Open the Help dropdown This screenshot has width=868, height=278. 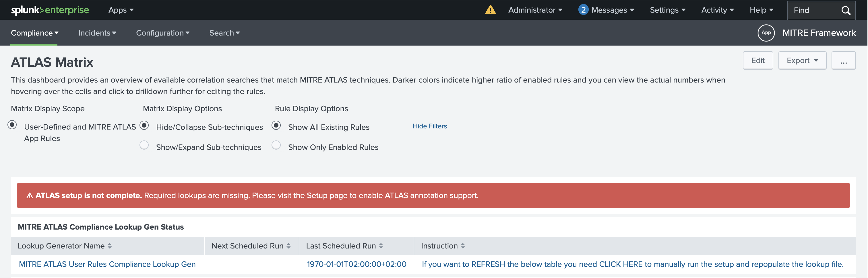point(761,10)
